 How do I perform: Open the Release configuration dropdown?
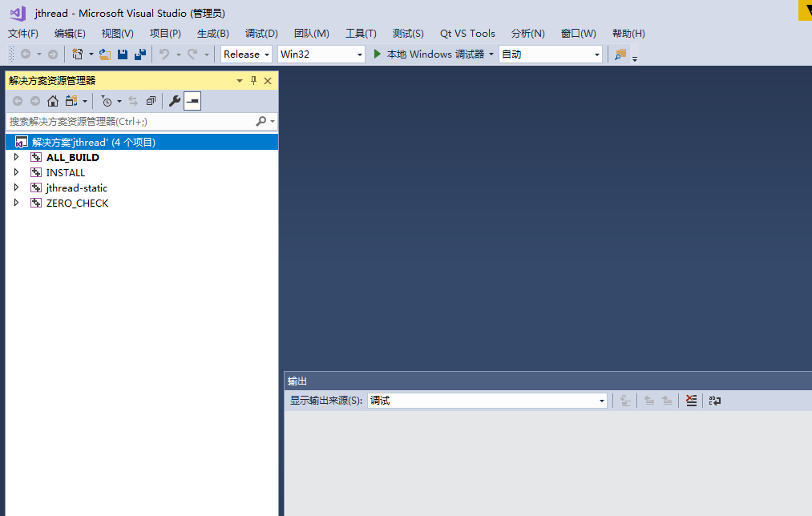click(246, 54)
